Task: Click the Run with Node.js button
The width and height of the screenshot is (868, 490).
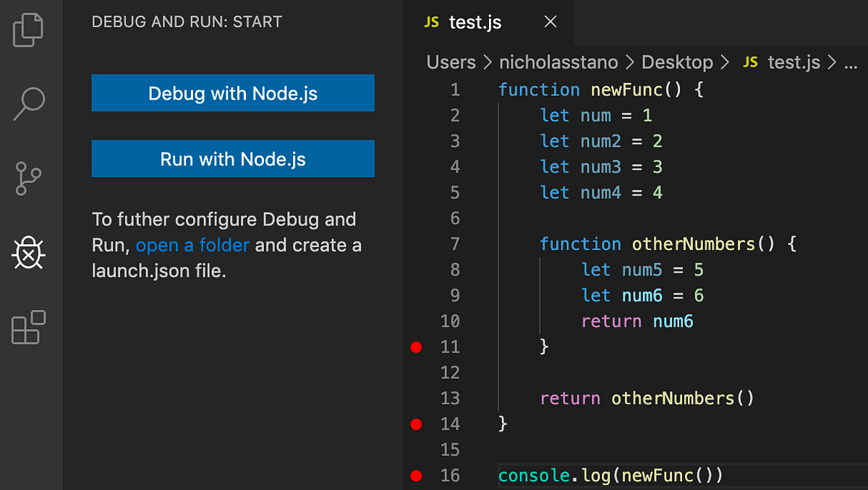Action: coord(233,158)
